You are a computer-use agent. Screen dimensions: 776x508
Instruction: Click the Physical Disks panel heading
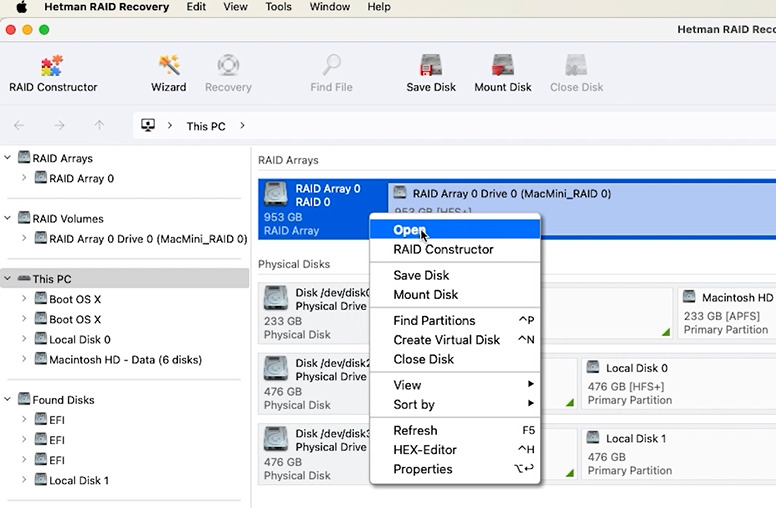[x=294, y=264]
